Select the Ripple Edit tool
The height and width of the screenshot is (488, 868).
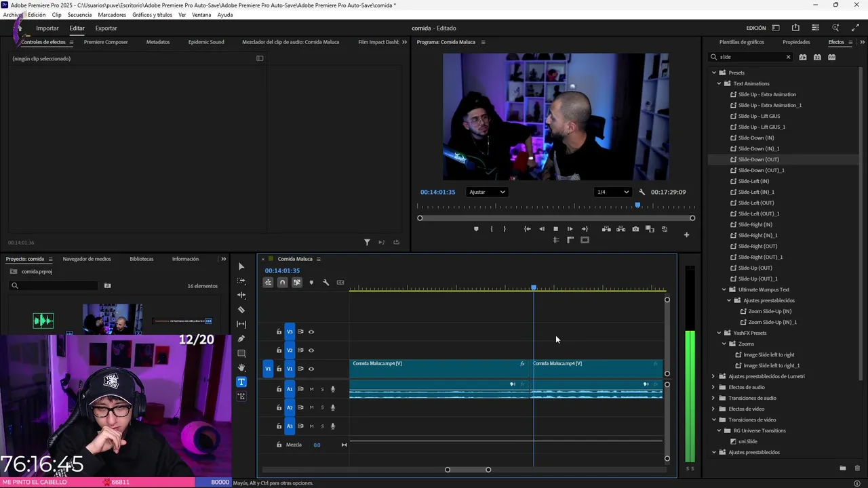coord(241,296)
